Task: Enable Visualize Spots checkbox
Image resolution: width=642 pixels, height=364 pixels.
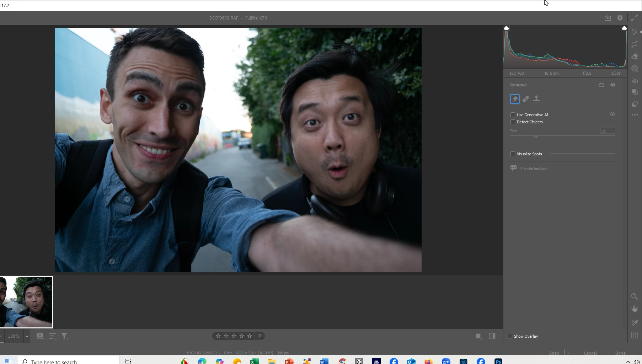Action: pyautogui.click(x=513, y=154)
